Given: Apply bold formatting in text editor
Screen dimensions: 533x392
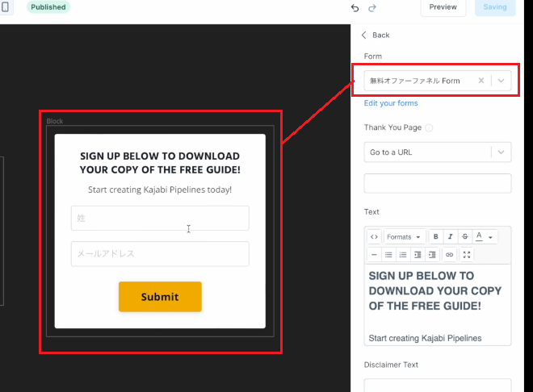Looking at the screenshot, I should (436, 236).
